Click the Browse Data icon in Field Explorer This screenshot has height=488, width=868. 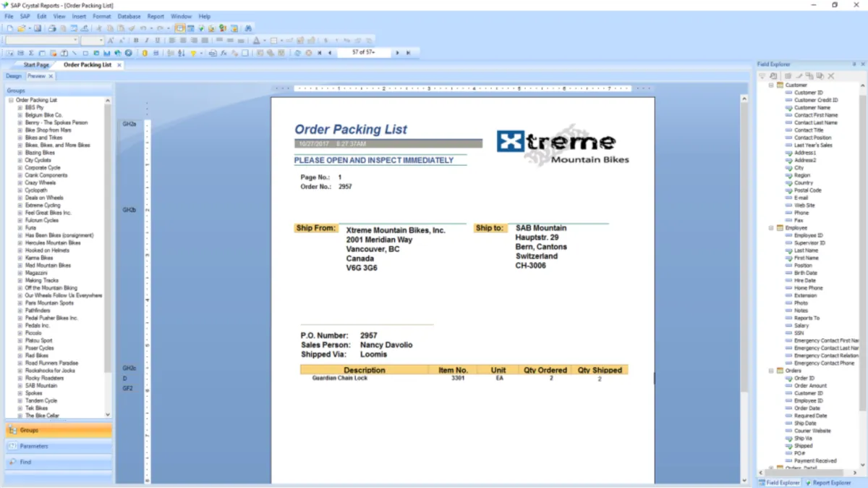(x=773, y=76)
